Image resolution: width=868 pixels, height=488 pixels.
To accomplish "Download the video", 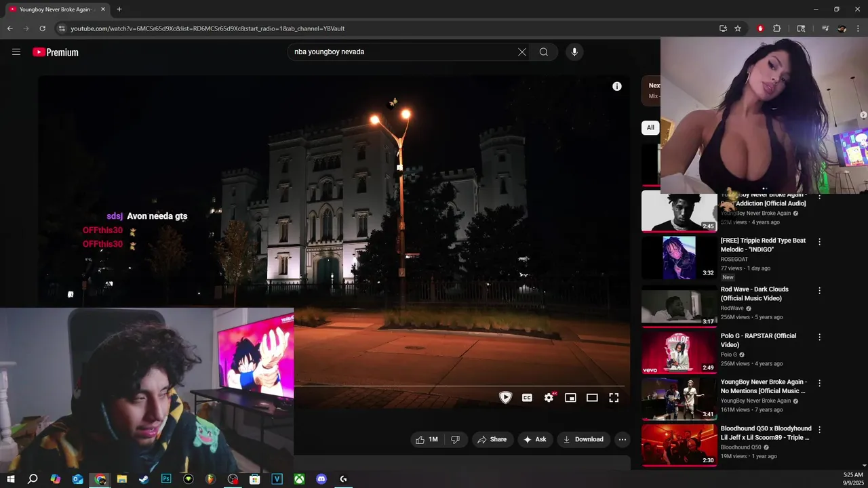I will click(x=583, y=439).
